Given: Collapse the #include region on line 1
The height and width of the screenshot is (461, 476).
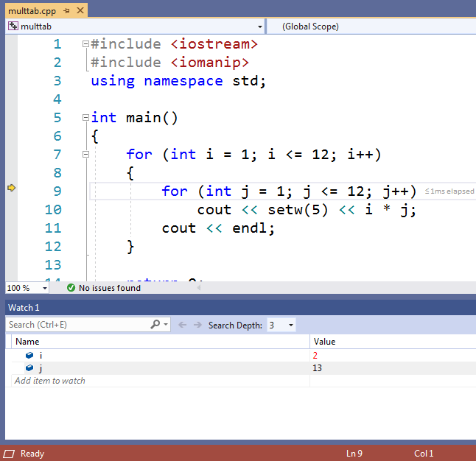Looking at the screenshot, I should click(85, 44).
